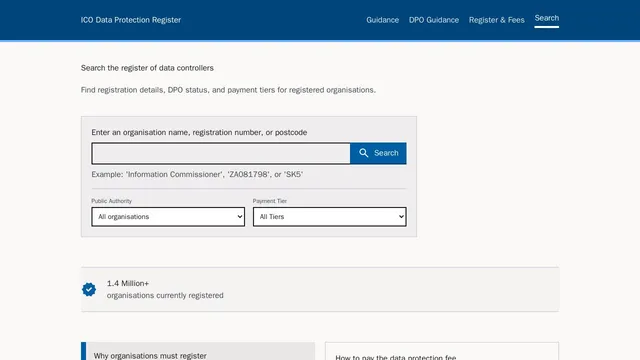The image size is (640, 360).
Task: Click the search field label about organisation name
Action: [199, 133]
